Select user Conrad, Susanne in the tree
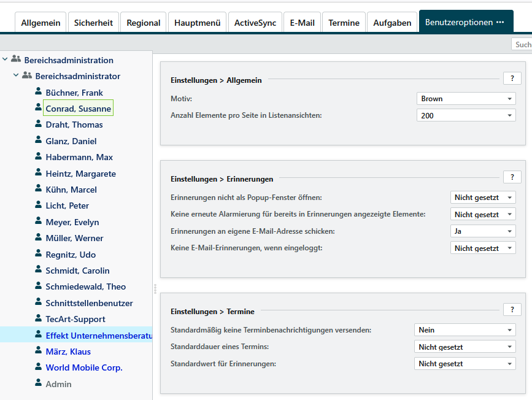532x400 pixels. (78, 109)
